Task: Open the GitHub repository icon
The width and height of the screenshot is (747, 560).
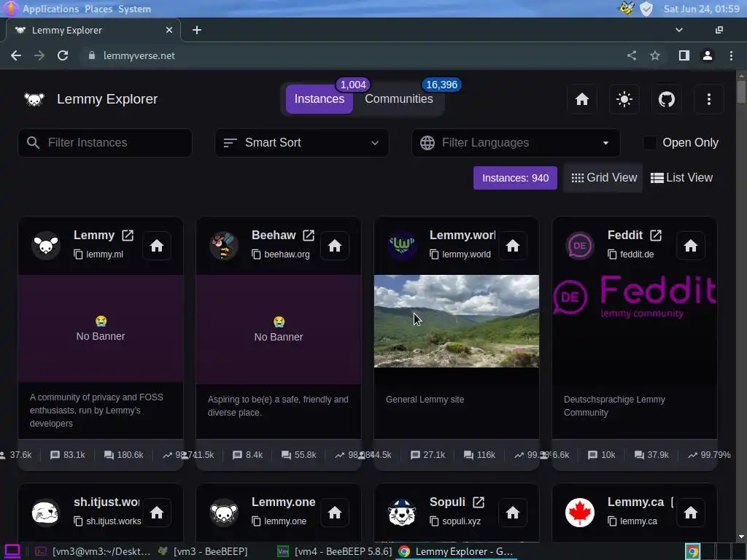Action: click(x=667, y=99)
